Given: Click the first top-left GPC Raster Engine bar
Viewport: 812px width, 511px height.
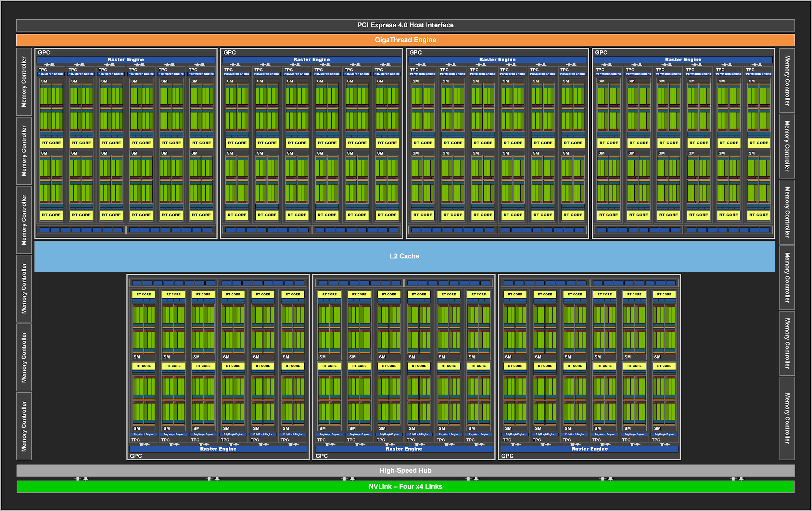Looking at the screenshot, I should click(x=126, y=60).
